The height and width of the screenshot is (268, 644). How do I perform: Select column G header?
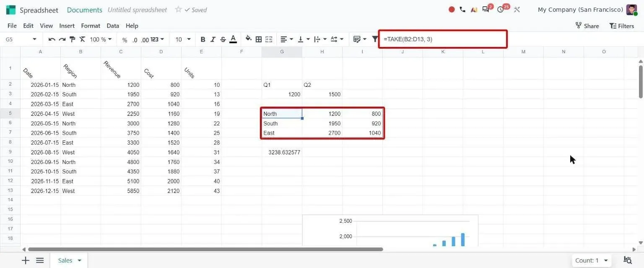click(282, 52)
